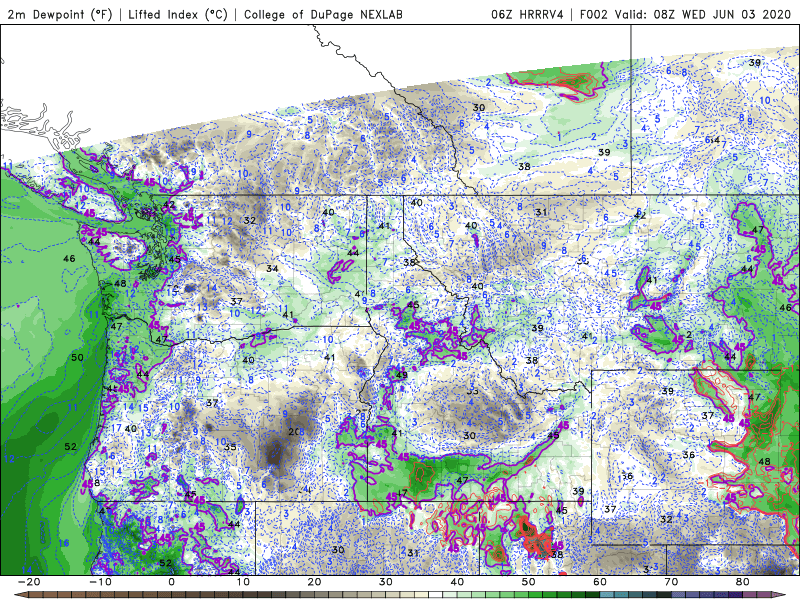Click dewpoint value 50 over the Pacific Ocean
Screen dimensions: 800x600
coord(77,357)
